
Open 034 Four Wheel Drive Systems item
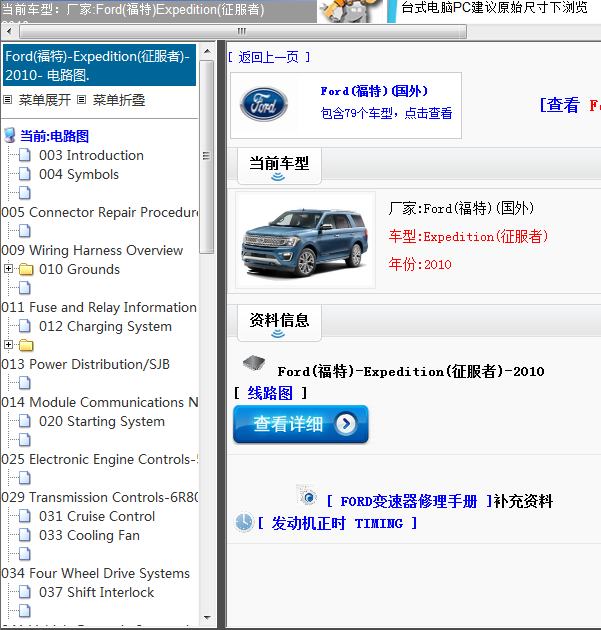(95, 573)
